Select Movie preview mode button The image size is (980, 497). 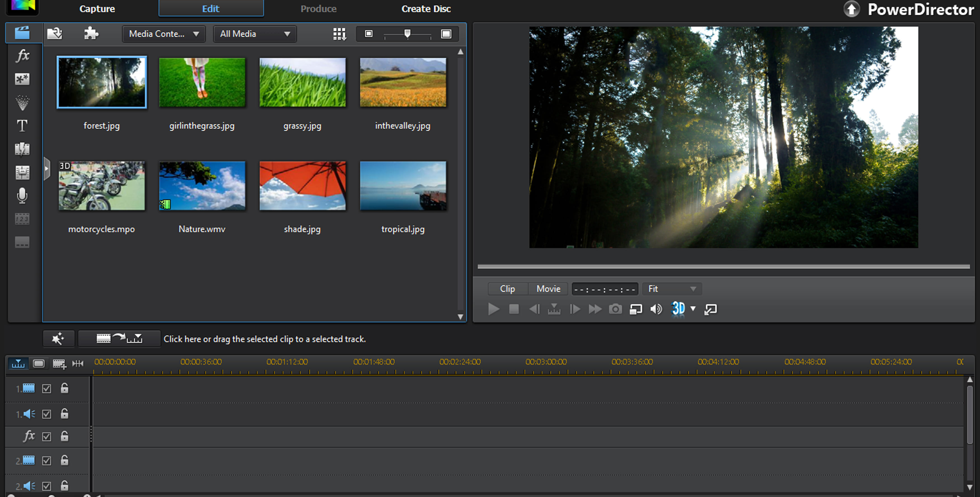click(548, 289)
